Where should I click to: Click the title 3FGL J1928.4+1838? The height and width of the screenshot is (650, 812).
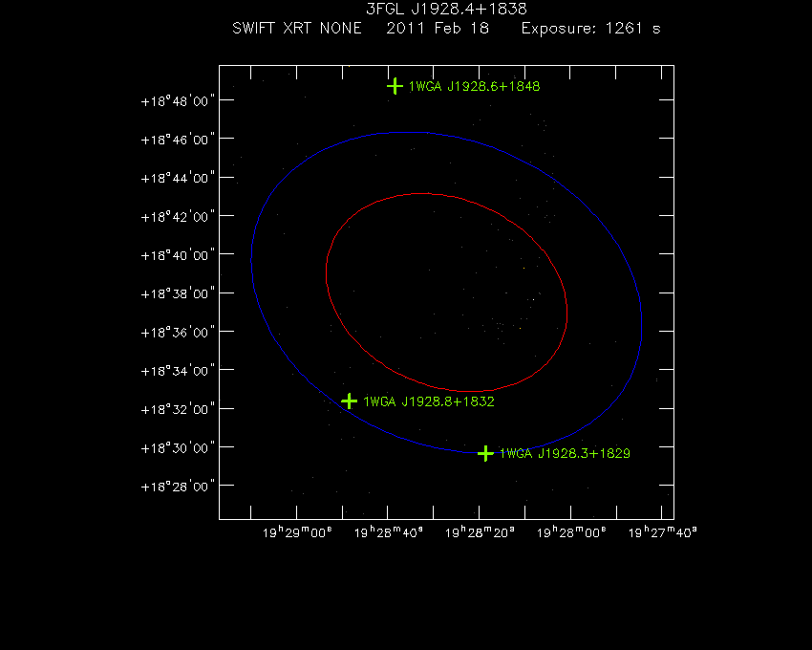click(x=446, y=9)
